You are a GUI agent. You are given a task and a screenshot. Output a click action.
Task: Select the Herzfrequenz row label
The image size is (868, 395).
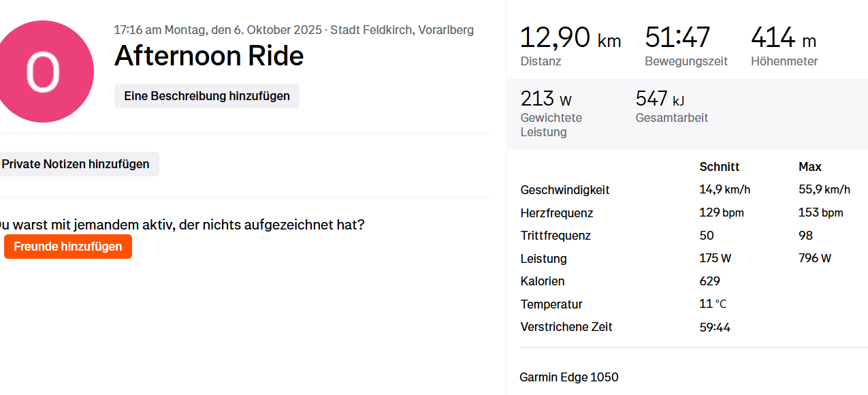click(x=557, y=213)
